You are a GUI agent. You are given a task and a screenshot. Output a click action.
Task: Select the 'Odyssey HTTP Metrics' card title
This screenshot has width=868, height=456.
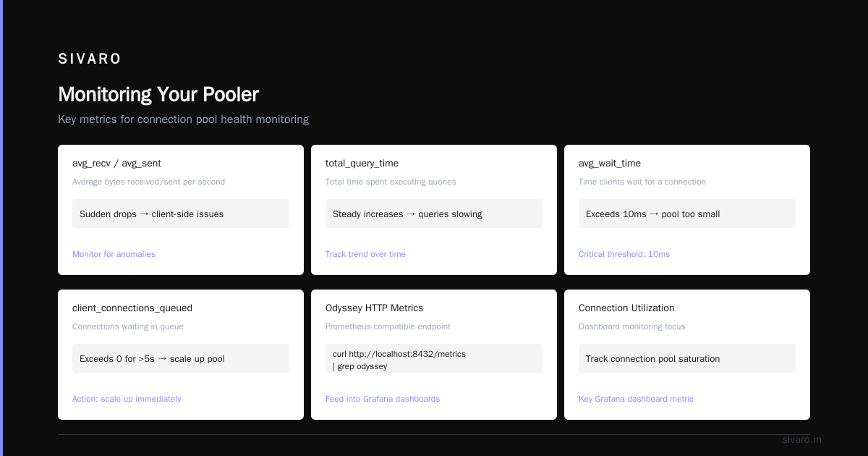click(375, 308)
